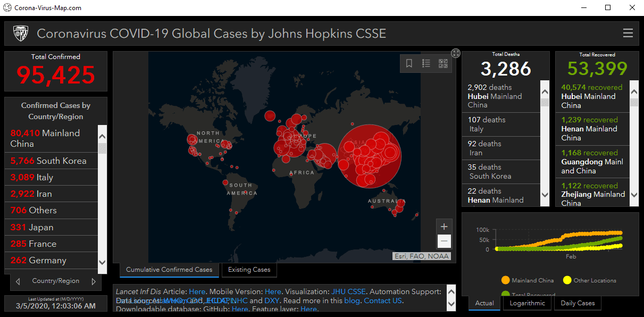
Task: Toggle Mainland China series in chart legend
Action: (528, 280)
